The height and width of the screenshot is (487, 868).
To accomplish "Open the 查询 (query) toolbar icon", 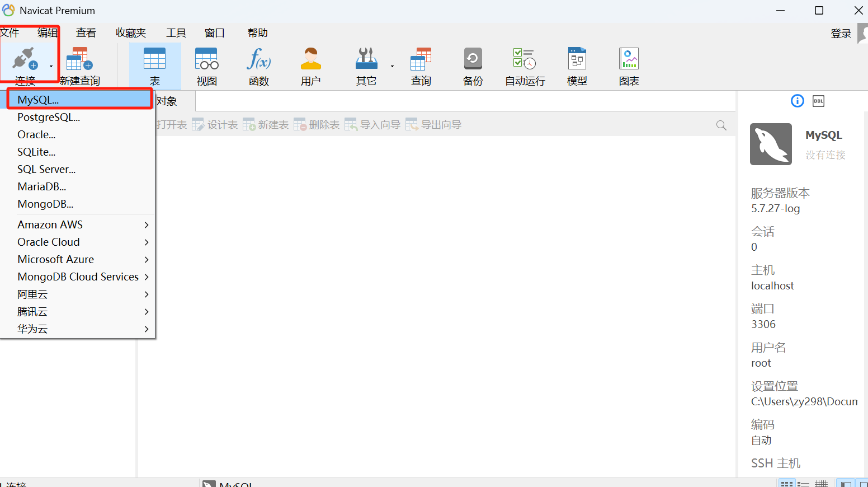I will (x=421, y=66).
